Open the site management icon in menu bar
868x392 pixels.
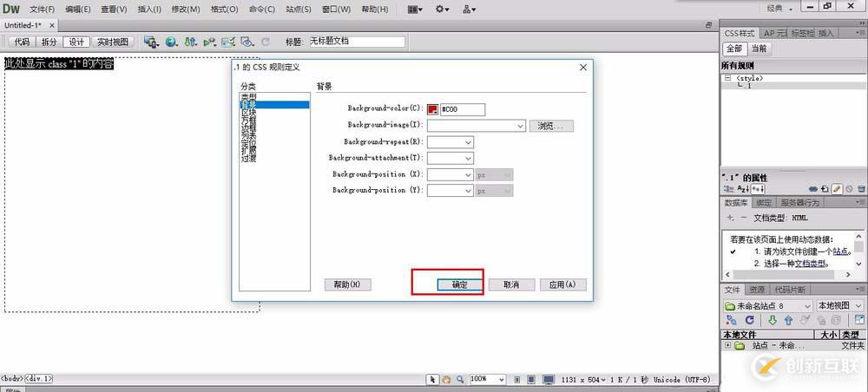pos(470,10)
